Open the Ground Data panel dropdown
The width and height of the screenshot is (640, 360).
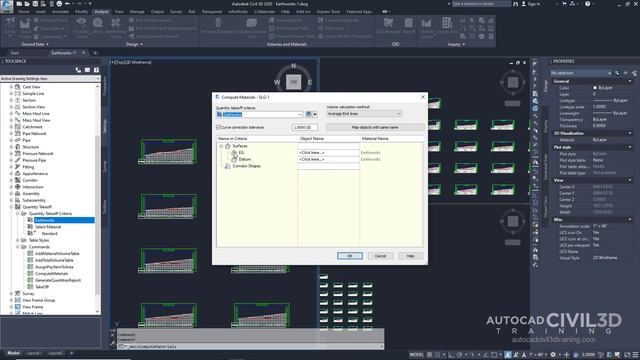click(x=35, y=44)
